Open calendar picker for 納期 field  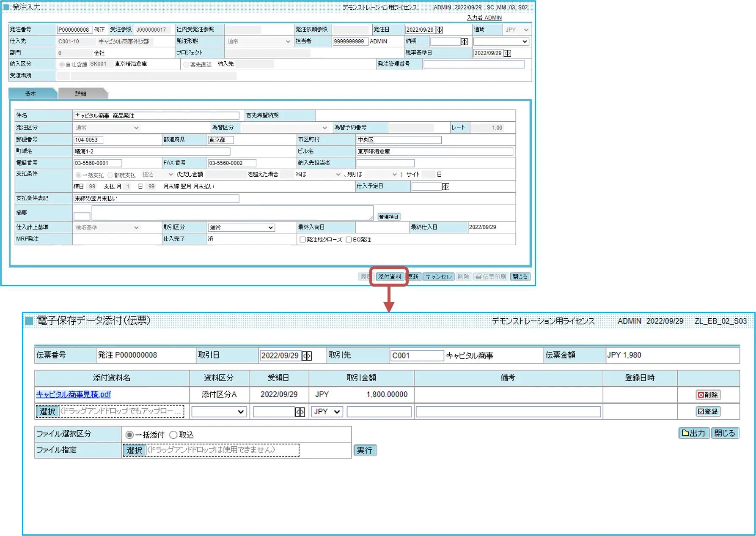pyautogui.click(x=465, y=41)
